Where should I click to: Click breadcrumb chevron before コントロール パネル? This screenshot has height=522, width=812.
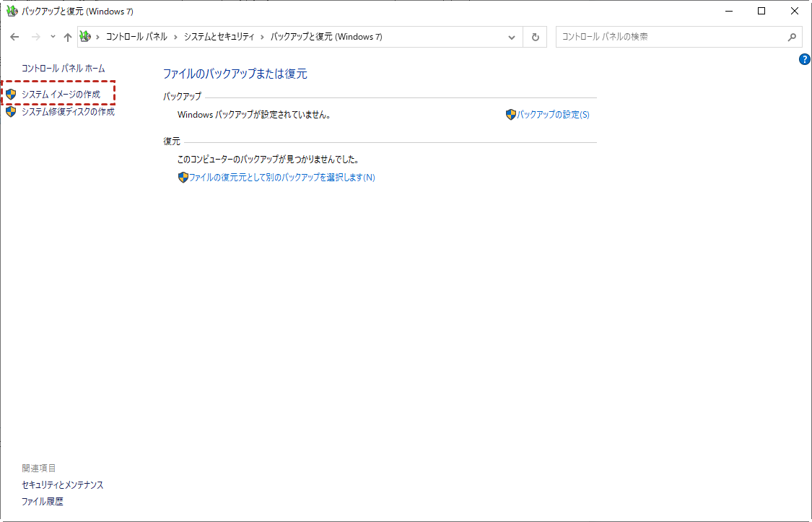(98, 37)
